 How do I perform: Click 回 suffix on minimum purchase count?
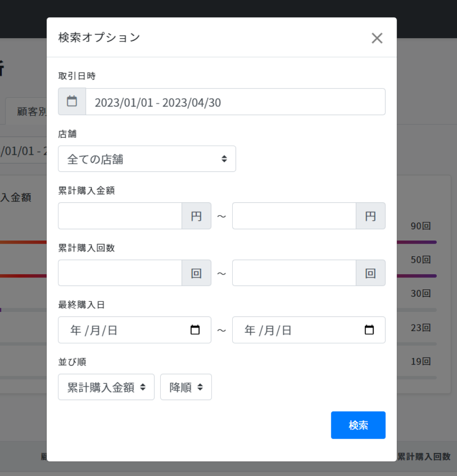coord(197,273)
